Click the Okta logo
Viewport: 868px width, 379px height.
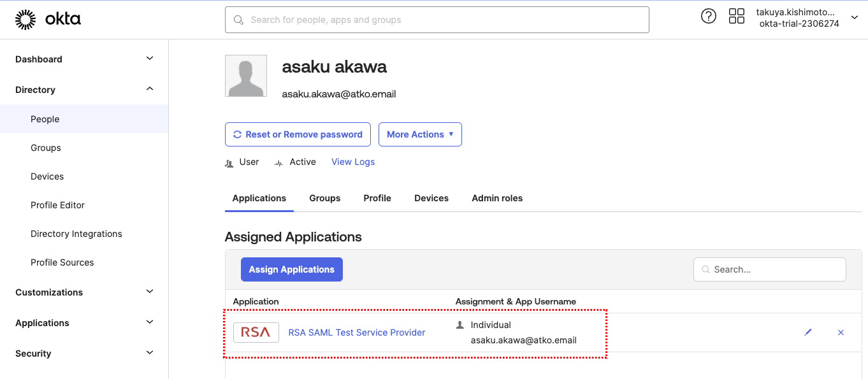[x=48, y=20]
